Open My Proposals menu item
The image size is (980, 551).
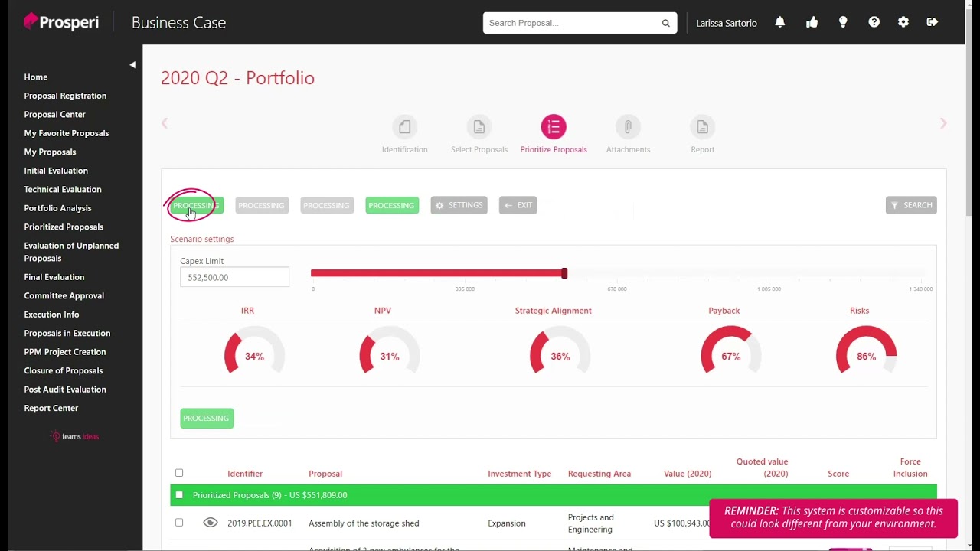[50, 152]
